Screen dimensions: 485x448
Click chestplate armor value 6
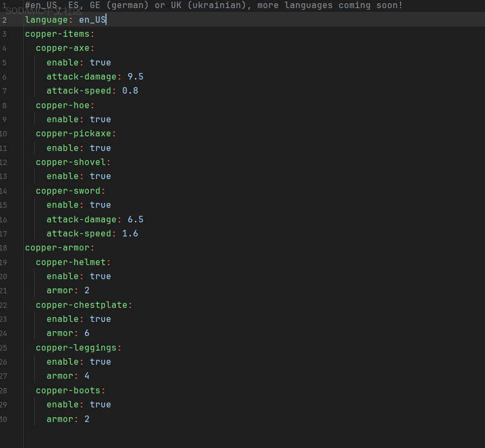coord(87,333)
